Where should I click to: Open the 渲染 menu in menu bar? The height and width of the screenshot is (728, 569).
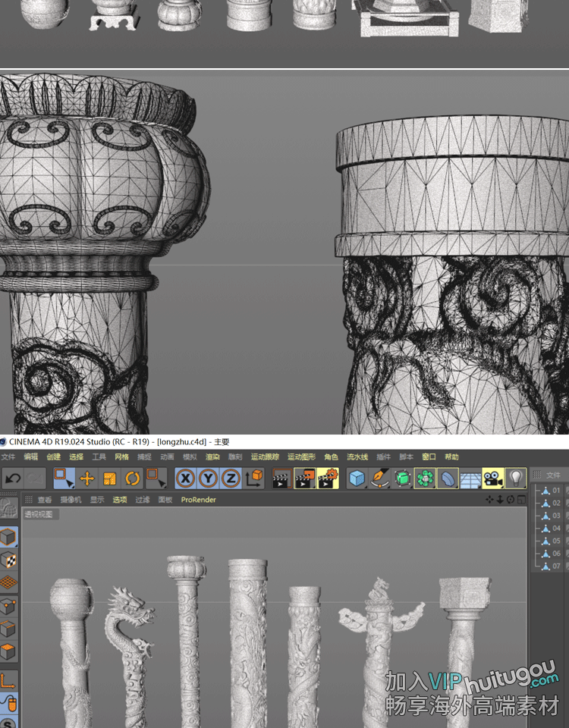click(212, 457)
